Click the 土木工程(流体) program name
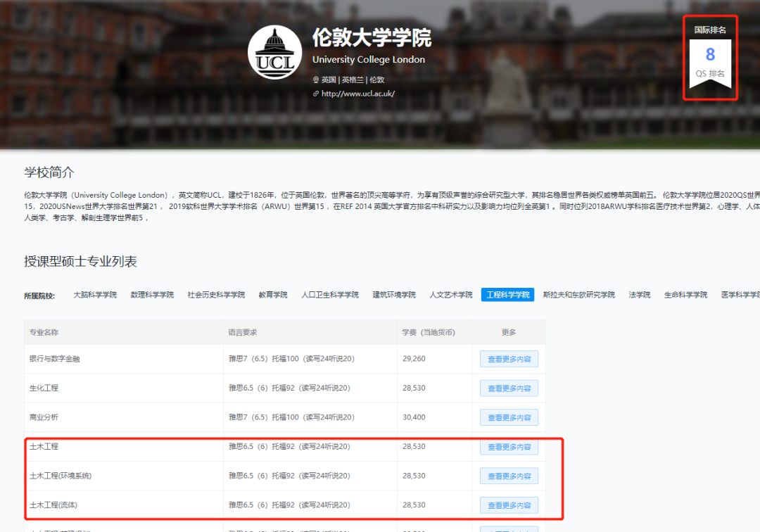The image size is (760, 532). click(x=53, y=505)
